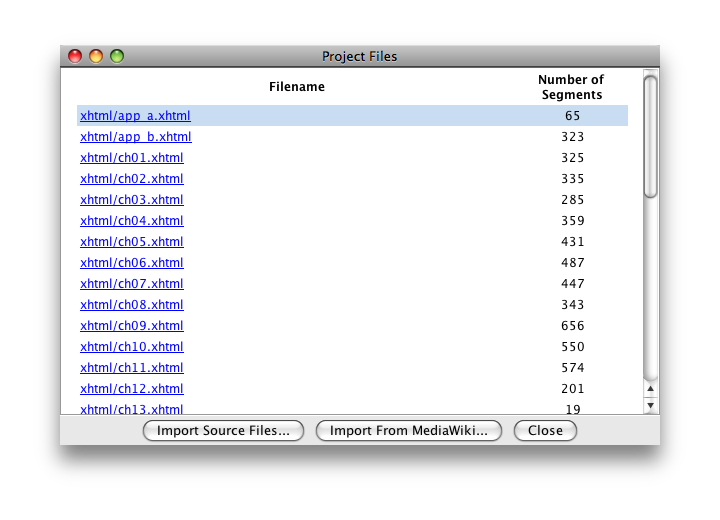
Task: Open xhtml/ch10.xhtml from the file list
Action: coord(132,347)
